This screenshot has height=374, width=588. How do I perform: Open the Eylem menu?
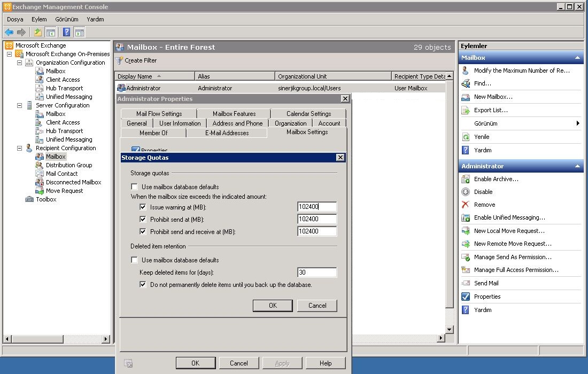pos(39,19)
